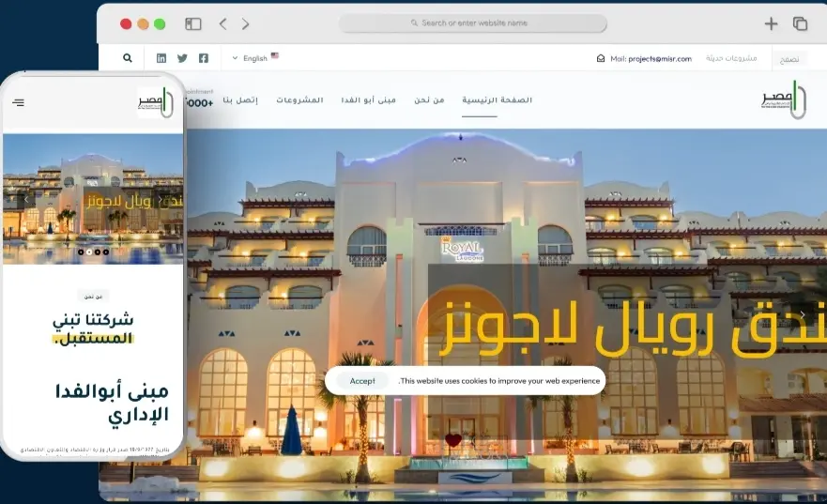Click the Royal Lagoons hotel sign

click(462, 249)
